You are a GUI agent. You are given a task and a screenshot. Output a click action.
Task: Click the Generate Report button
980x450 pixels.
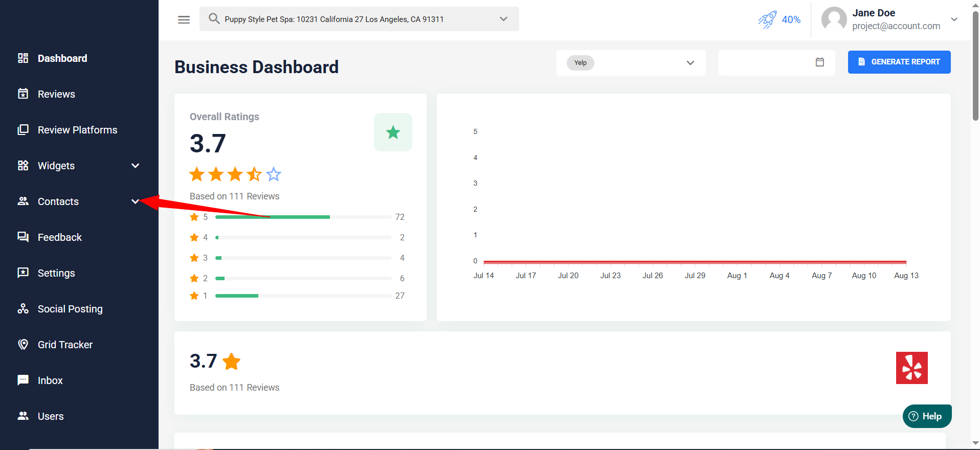tap(899, 62)
